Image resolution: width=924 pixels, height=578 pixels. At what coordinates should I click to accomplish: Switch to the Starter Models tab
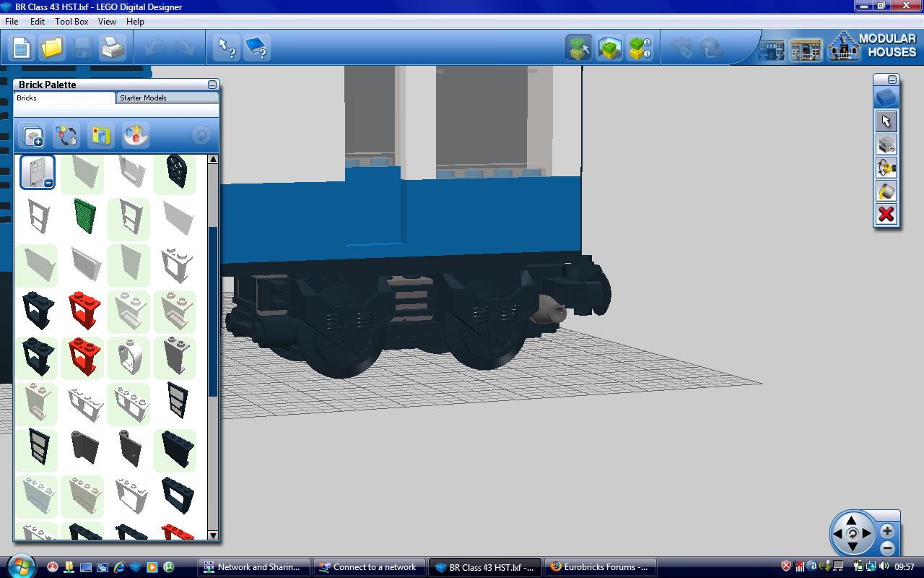pyautogui.click(x=144, y=98)
